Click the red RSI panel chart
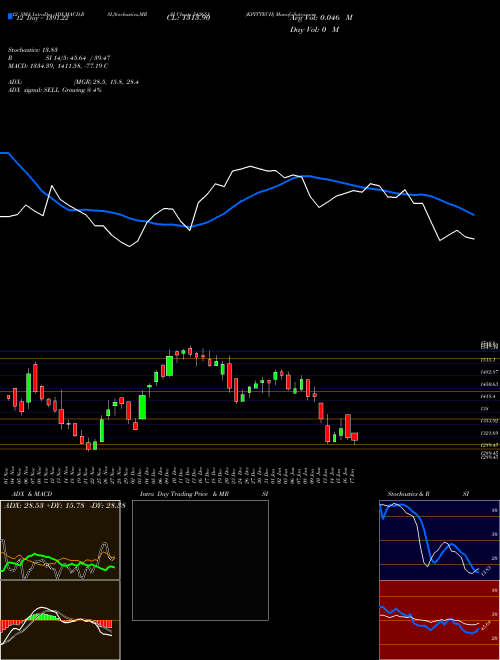 [x=439, y=620]
